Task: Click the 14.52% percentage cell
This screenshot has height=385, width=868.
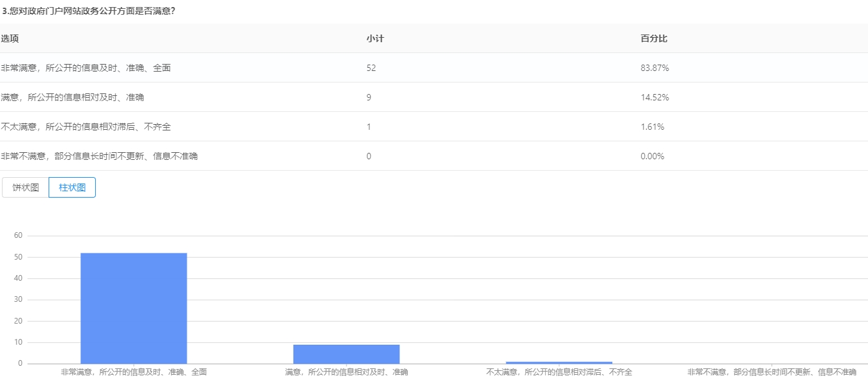Action: (x=655, y=97)
